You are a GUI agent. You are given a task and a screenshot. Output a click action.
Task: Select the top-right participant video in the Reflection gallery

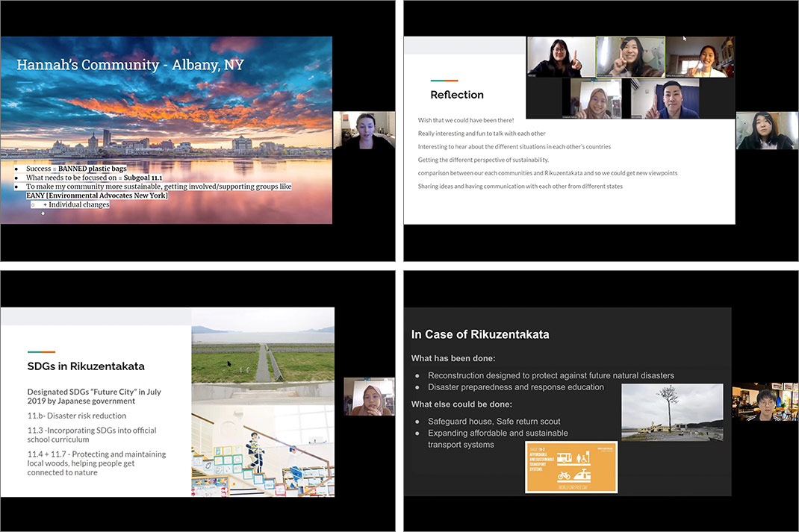[x=700, y=57]
